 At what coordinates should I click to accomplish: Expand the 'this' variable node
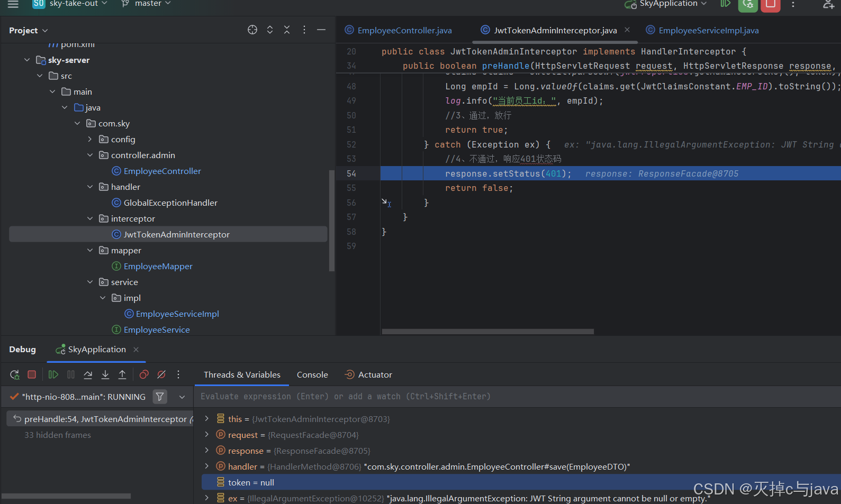207,418
